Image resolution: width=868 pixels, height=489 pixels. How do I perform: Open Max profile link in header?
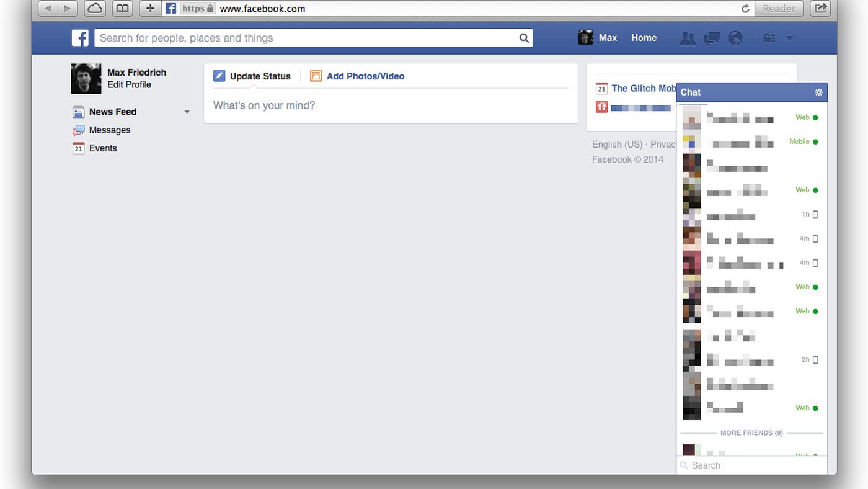pos(608,38)
